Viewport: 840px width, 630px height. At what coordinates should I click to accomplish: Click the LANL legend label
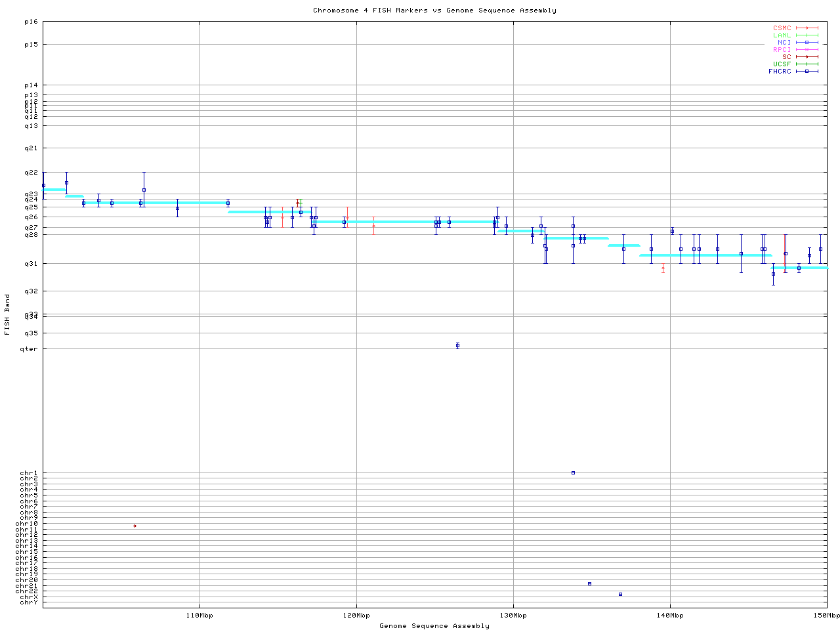(x=782, y=35)
